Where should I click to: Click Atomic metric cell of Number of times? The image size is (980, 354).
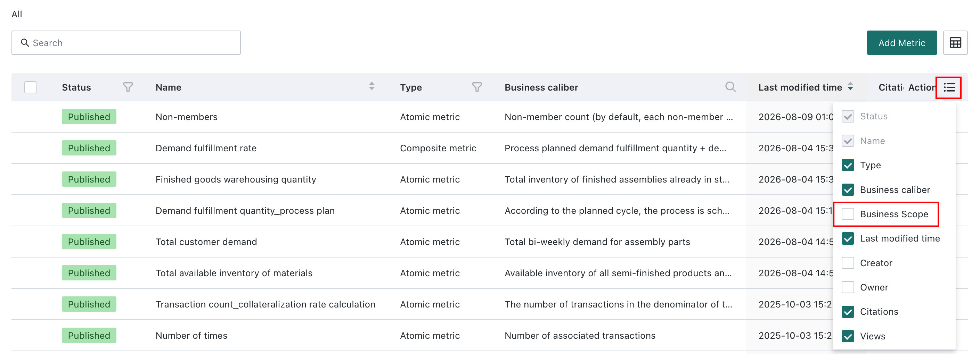click(x=430, y=335)
